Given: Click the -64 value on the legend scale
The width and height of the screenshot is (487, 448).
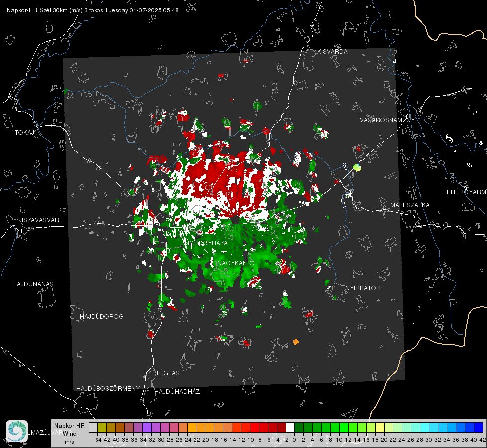Looking at the screenshot, I should tap(97, 440).
